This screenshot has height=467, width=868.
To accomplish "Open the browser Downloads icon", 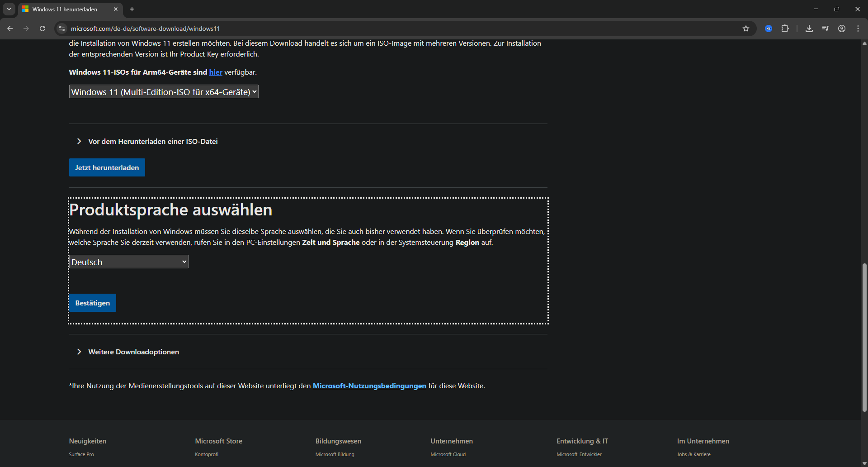I will pos(809,28).
